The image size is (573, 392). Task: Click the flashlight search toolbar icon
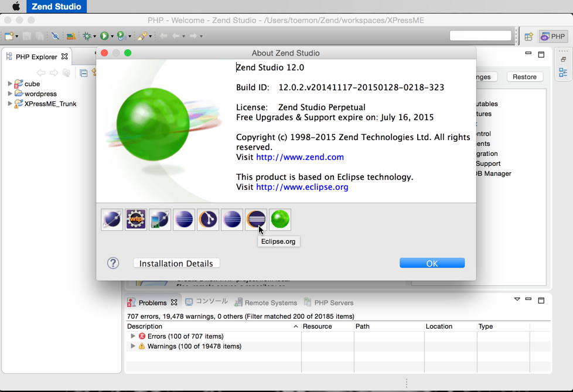(142, 36)
